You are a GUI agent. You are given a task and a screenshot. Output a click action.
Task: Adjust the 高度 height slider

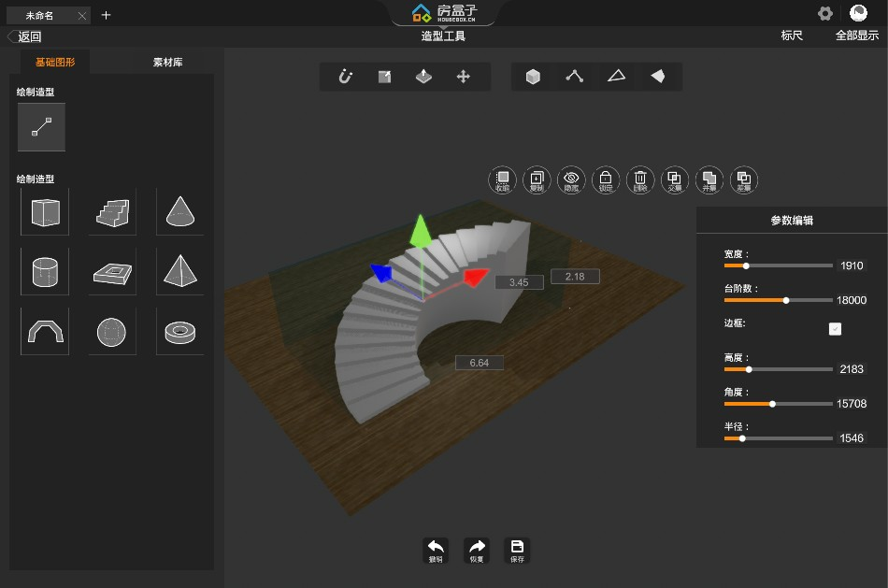click(x=778, y=369)
